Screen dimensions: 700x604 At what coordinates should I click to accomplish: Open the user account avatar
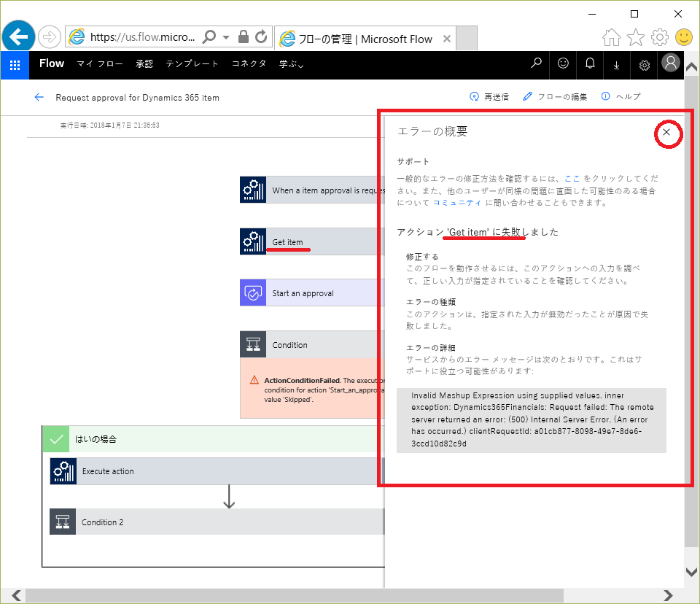(671, 63)
